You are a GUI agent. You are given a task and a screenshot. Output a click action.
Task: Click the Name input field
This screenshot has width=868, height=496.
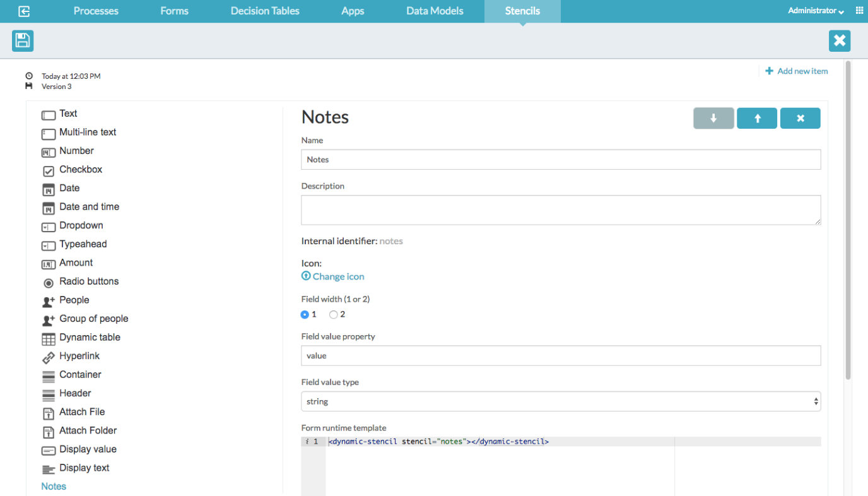coord(561,160)
